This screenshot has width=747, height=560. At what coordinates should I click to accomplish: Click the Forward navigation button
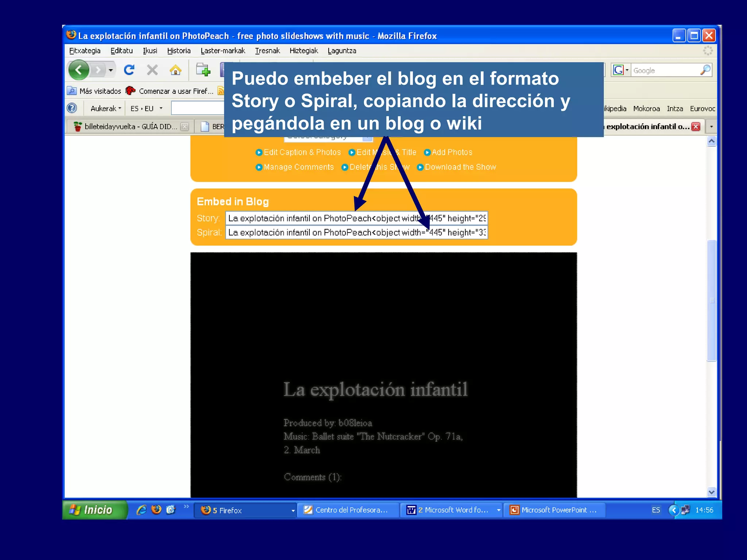click(x=98, y=70)
